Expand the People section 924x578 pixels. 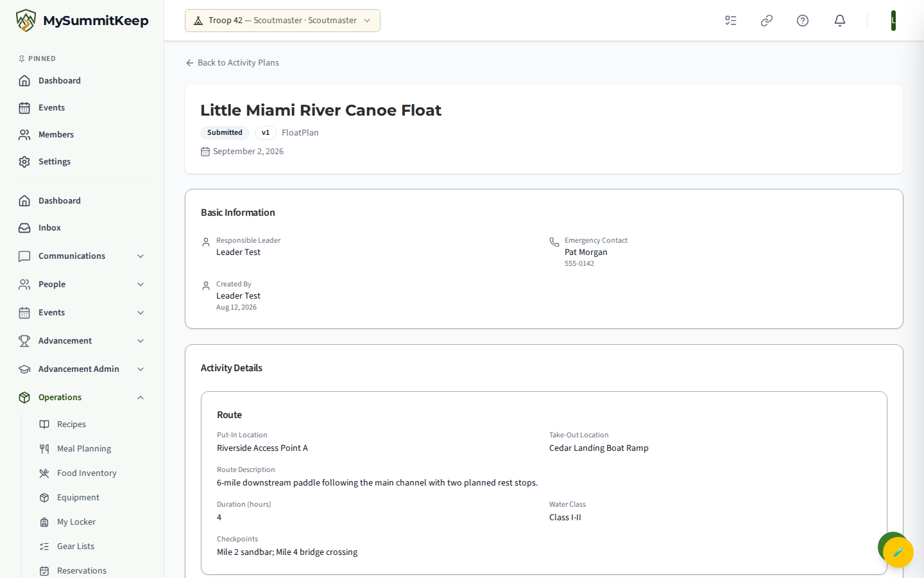[82, 284]
